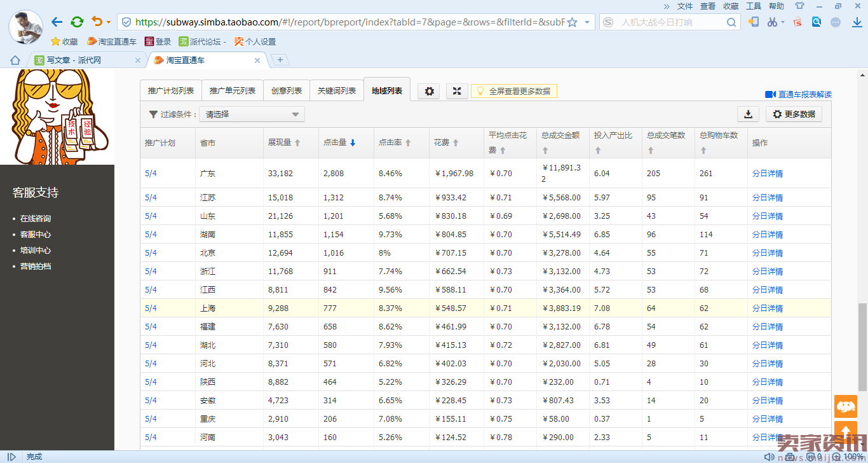Open 客服中心 in the sidebar
The width and height of the screenshot is (868, 463).
coord(36,234)
